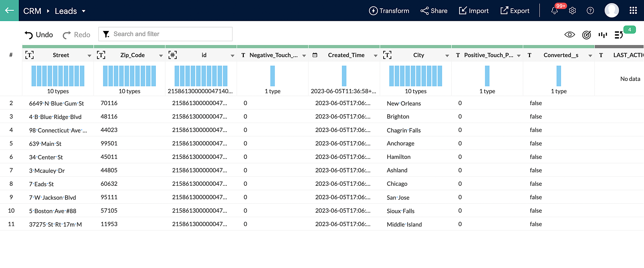Expand the Leads dataset dropdown

pyautogui.click(x=84, y=11)
